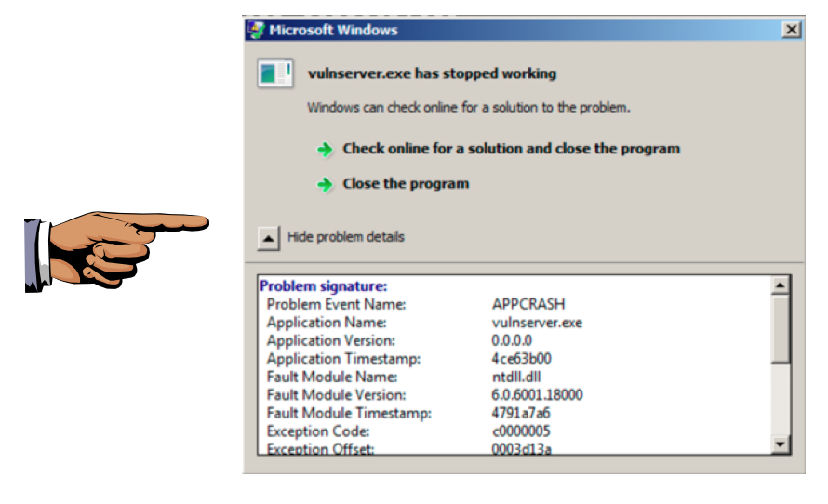Select the APPCRASH event name value

click(528, 304)
